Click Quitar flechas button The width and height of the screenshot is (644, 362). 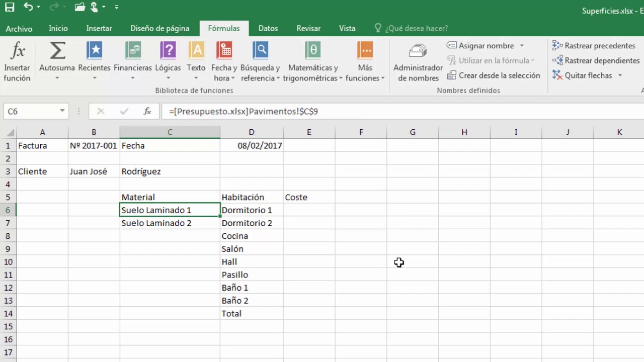pos(582,75)
